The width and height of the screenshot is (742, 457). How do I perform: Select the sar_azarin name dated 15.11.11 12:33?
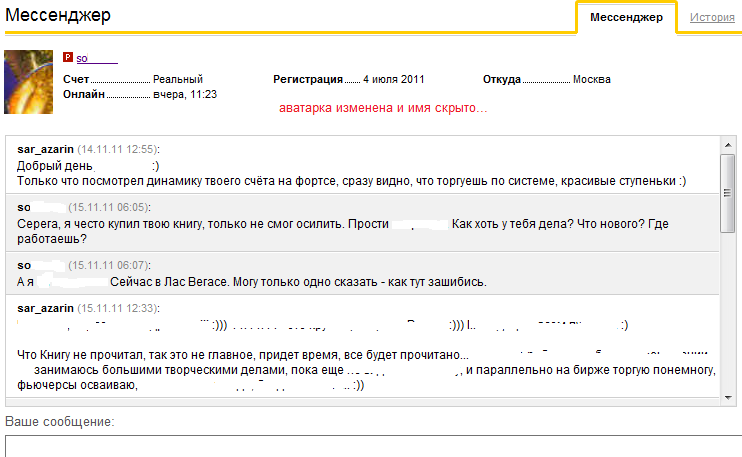45,308
